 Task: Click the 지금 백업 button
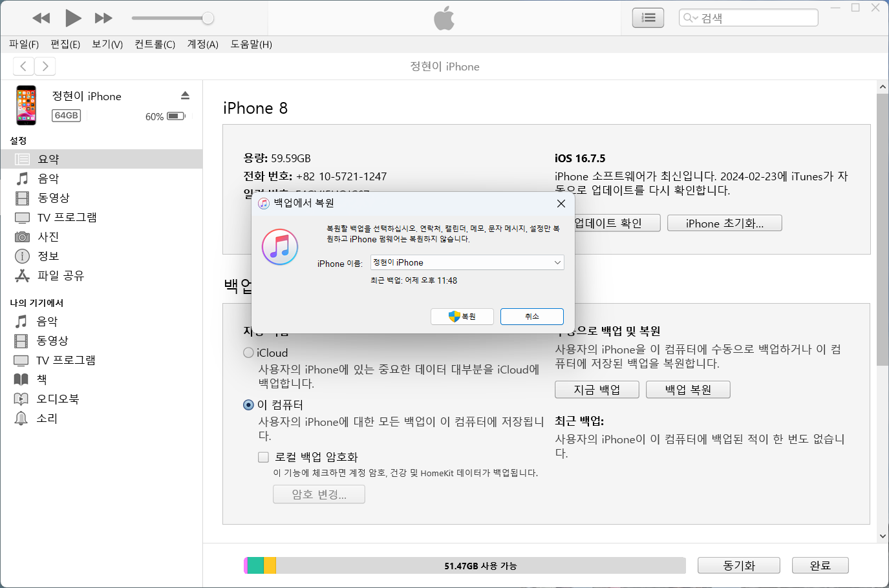(x=597, y=390)
